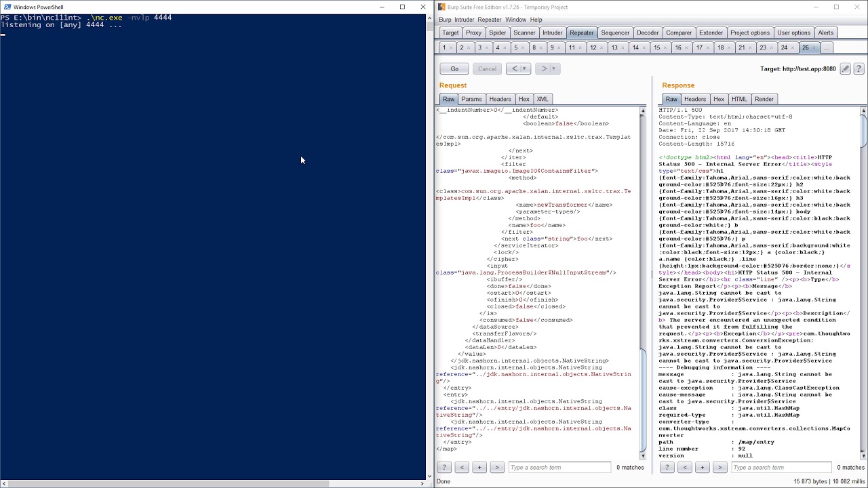Image resolution: width=868 pixels, height=488 pixels.
Task: Edit target with the pencil icon
Action: pyautogui.click(x=845, y=68)
